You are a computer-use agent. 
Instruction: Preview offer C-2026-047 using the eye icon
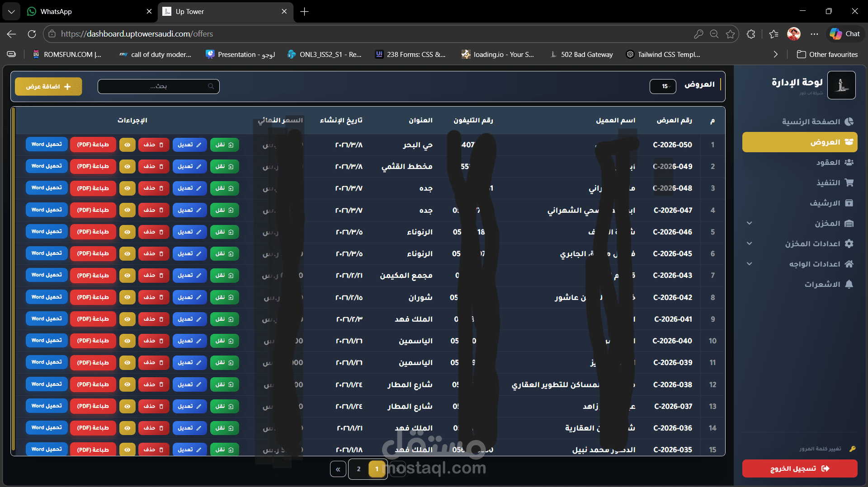click(x=127, y=210)
